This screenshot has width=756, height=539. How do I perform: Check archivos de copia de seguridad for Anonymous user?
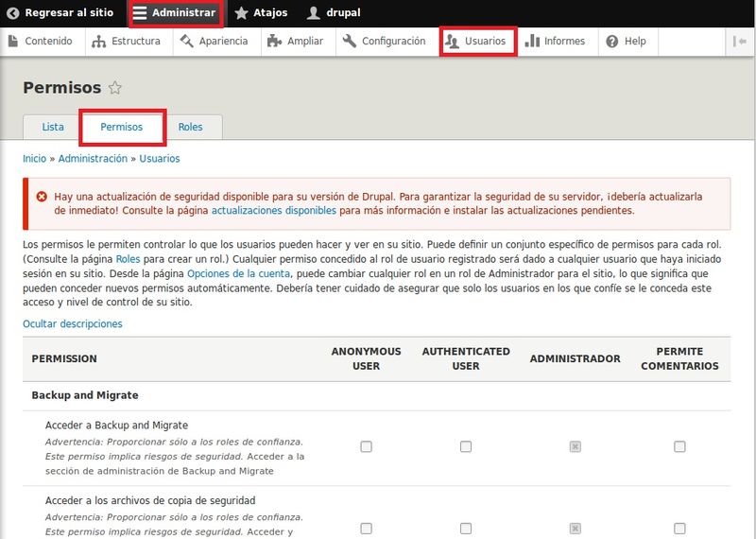tap(366, 529)
